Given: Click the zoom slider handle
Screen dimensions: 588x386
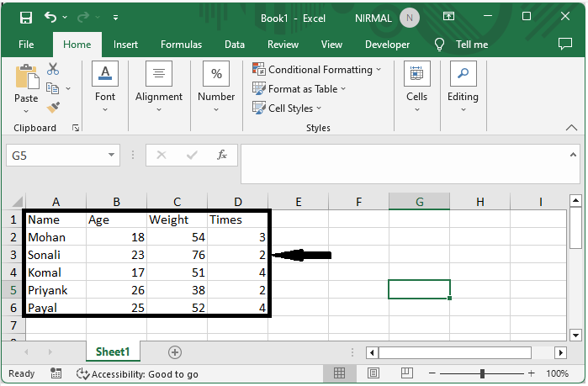Looking at the screenshot, I should [x=483, y=373].
